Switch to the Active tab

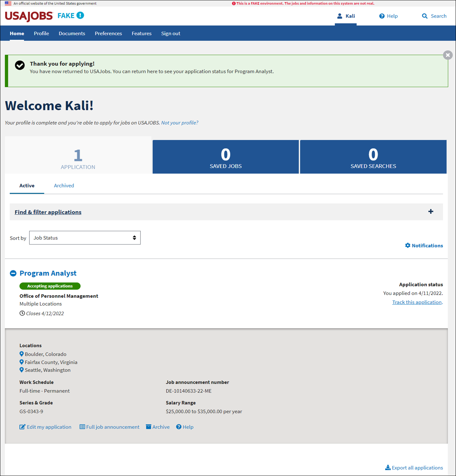(x=27, y=186)
